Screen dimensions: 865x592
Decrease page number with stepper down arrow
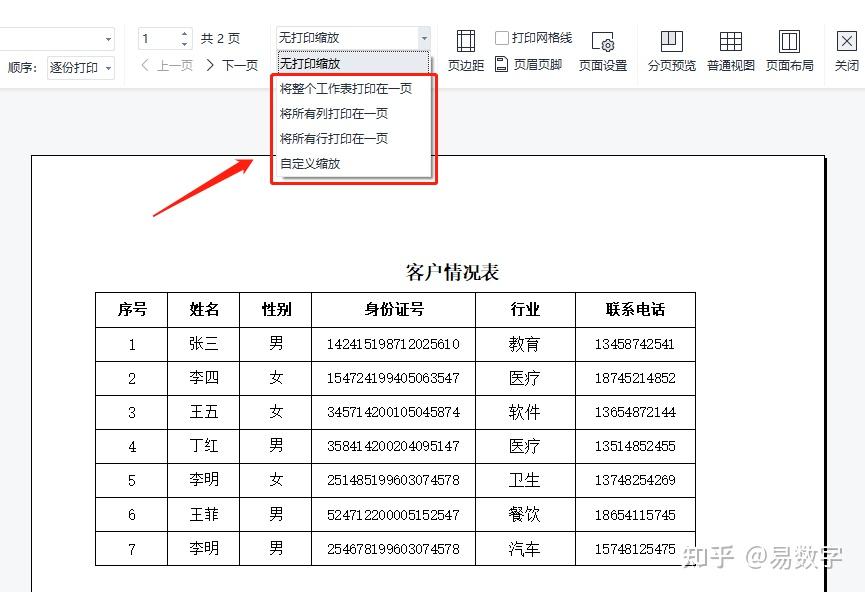coord(184,44)
